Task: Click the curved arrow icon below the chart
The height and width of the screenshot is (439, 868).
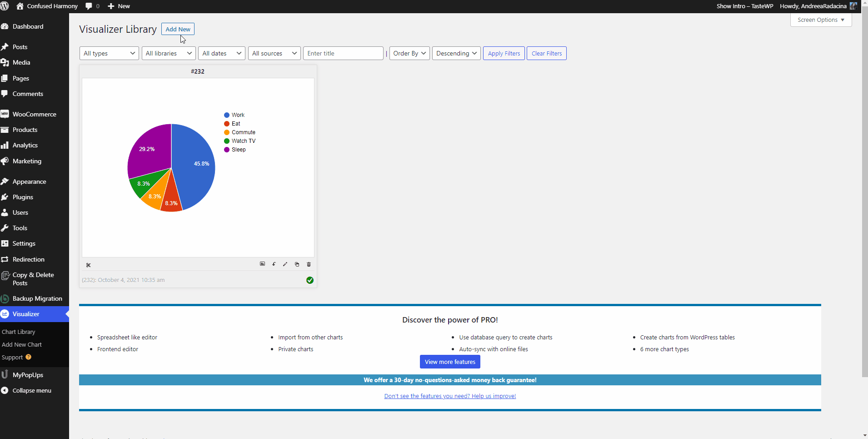Action: [274, 264]
